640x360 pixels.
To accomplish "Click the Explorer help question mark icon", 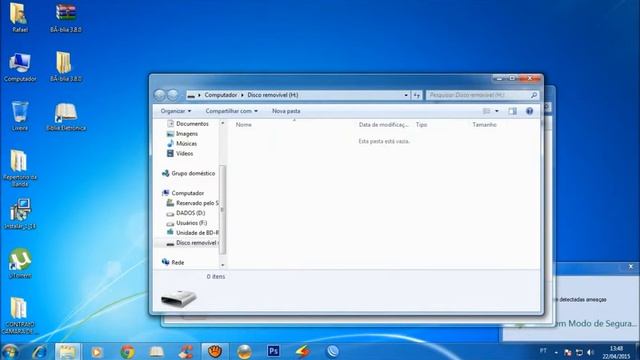I will click(x=529, y=111).
